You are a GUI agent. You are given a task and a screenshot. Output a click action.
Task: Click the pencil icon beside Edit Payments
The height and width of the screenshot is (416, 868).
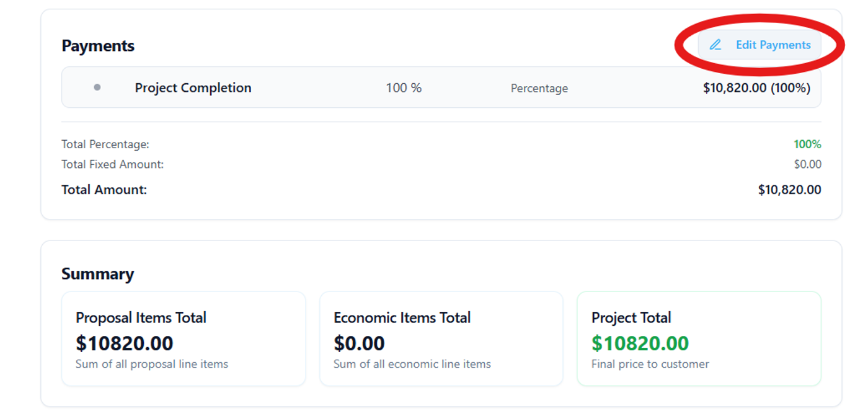pyautogui.click(x=715, y=45)
